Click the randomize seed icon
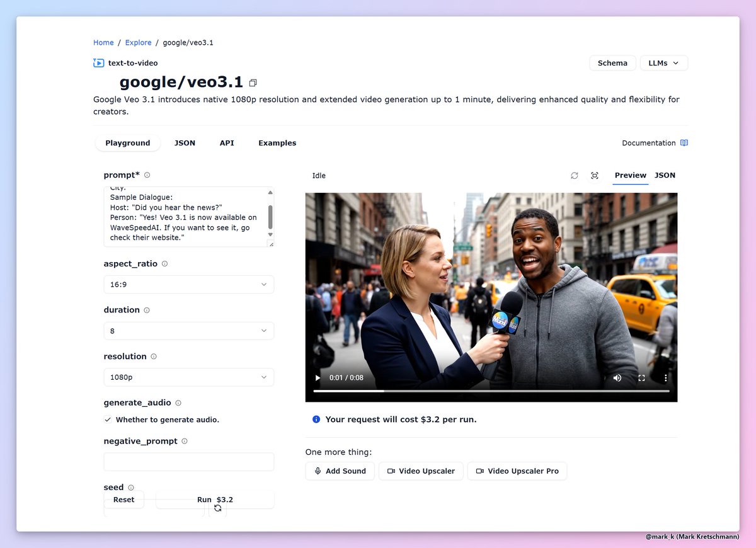The width and height of the screenshot is (756, 548). coord(217,508)
